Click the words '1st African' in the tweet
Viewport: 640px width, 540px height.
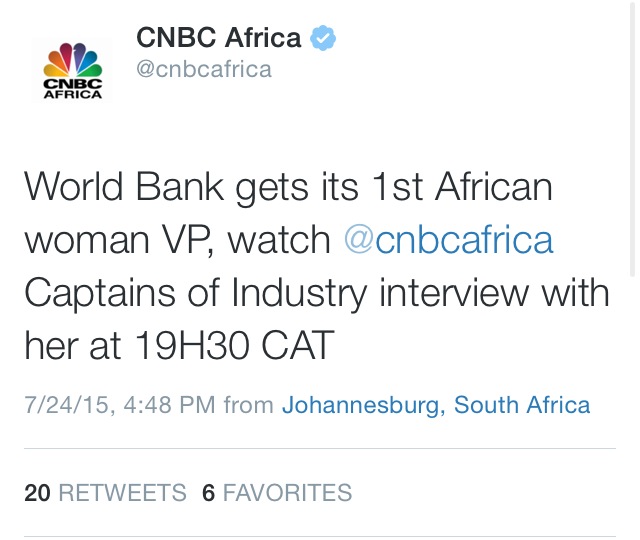pyautogui.click(x=462, y=187)
